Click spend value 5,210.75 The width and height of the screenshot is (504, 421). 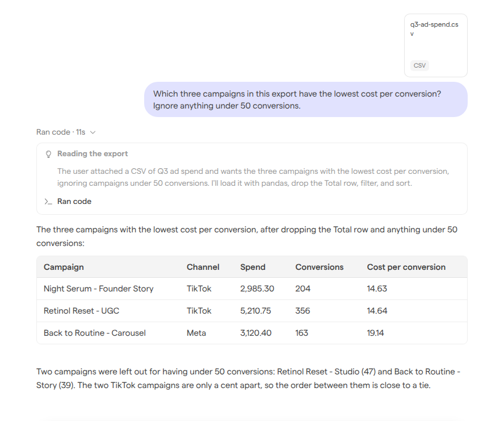coord(255,311)
